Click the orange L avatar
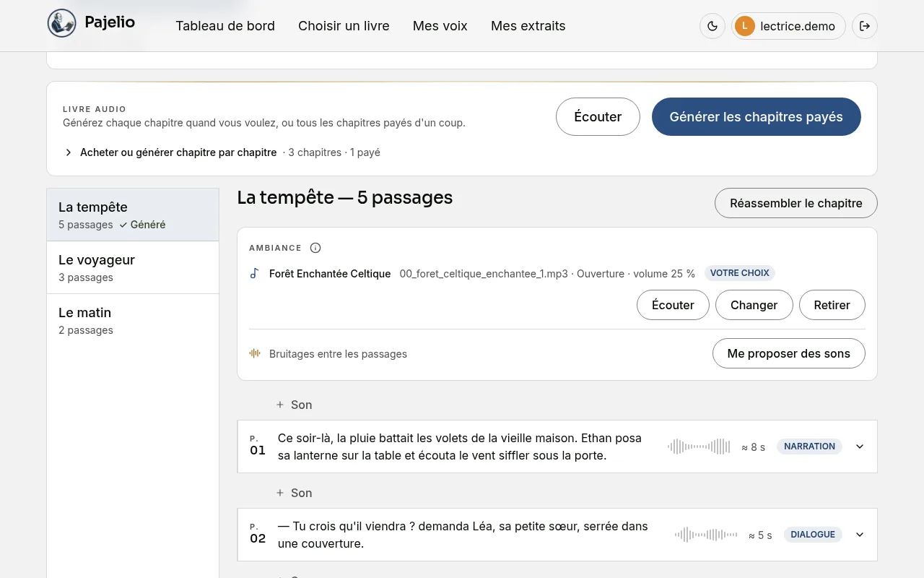Screen dimensions: 924x578 coord(745,26)
